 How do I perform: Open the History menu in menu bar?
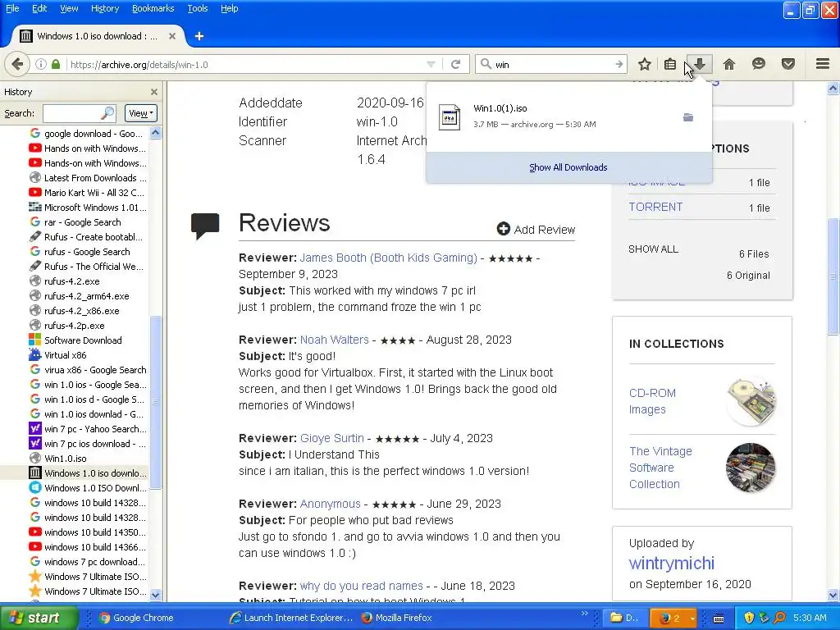(x=105, y=8)
